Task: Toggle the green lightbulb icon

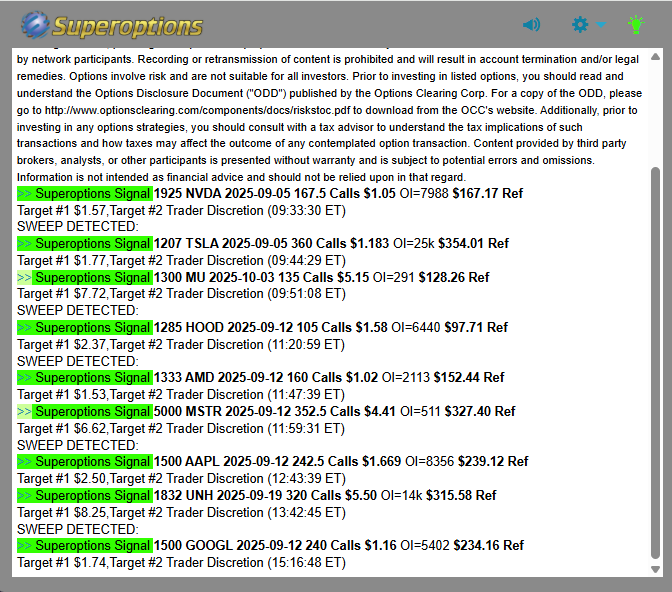Action: [635, 25]
